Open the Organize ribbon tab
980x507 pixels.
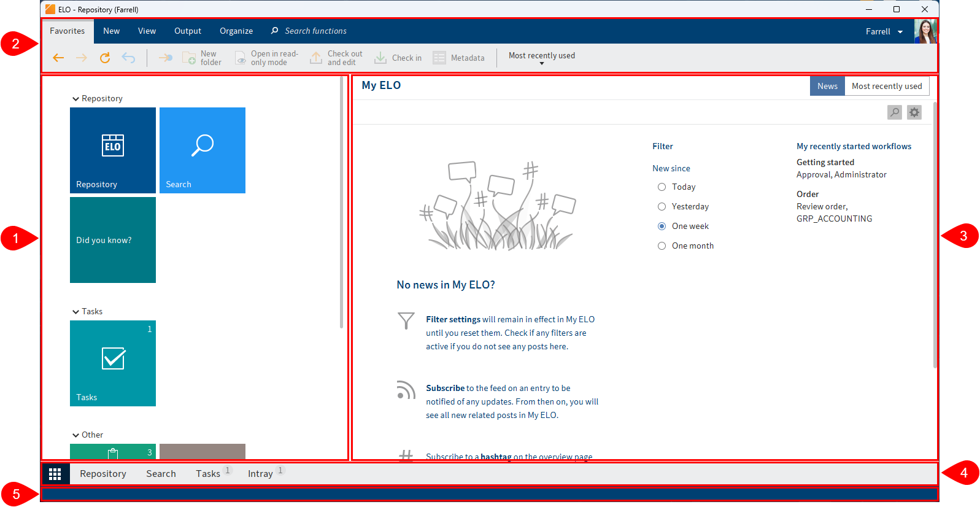[236, 31]
